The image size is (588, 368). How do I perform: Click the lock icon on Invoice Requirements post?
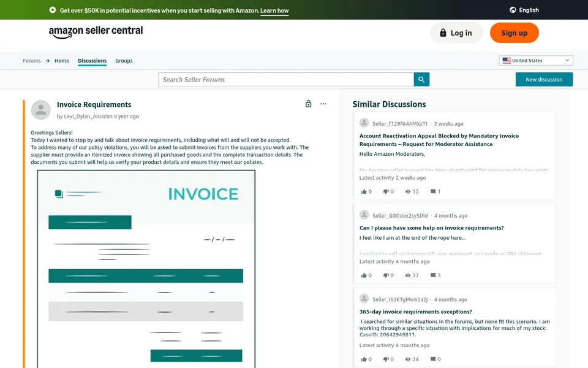pos(308,104)
